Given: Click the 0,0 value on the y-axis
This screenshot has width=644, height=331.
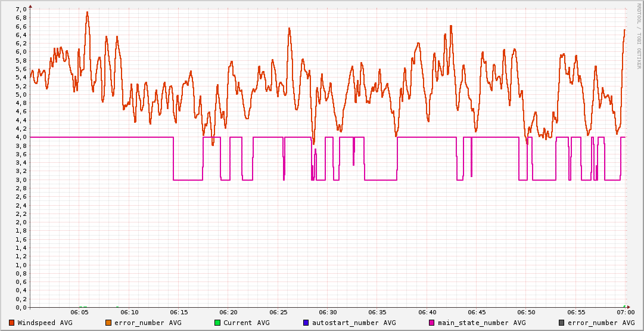Looking at the screenshot, I should 20,308.
